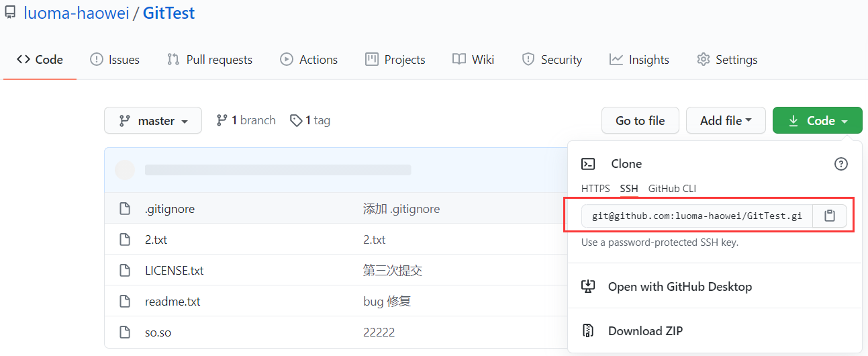Open the 2.txt file name link
Screen dimensions: 868x356
(x=156, y=240)
